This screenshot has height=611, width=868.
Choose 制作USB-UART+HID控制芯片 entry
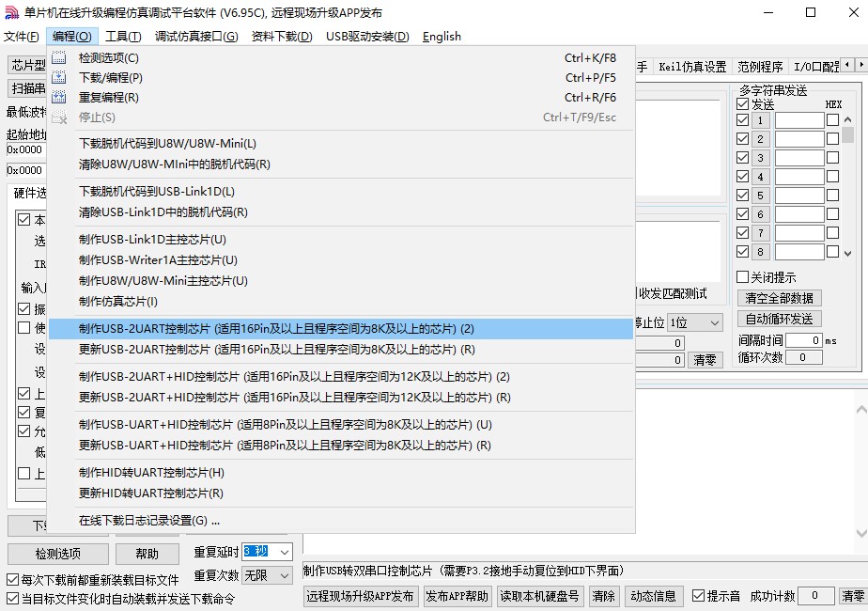click(341, 425)
